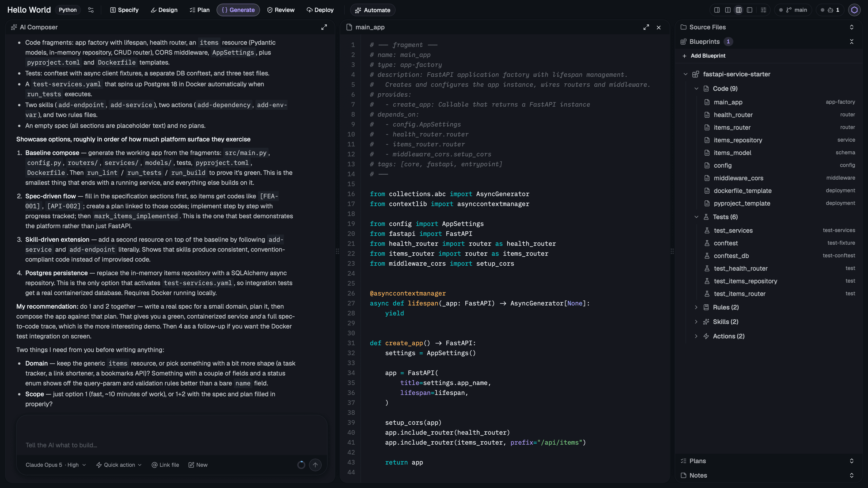The width and height of the screenshot is (868, 488).
Task: Expand the AI Composer panel to fullscreen
Action: pyautogui.click(x=324, y=27)
